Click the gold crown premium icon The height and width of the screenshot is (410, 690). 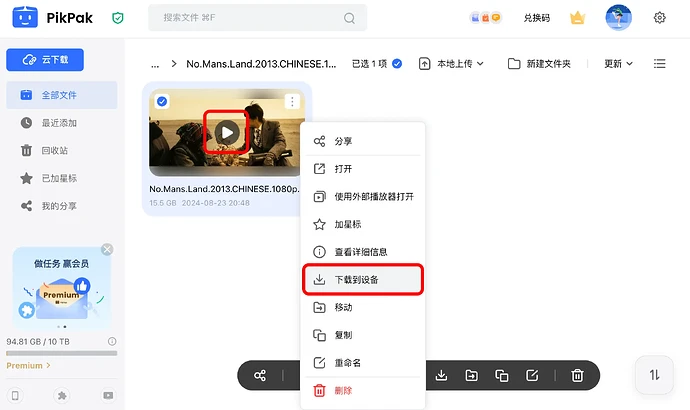577,18
